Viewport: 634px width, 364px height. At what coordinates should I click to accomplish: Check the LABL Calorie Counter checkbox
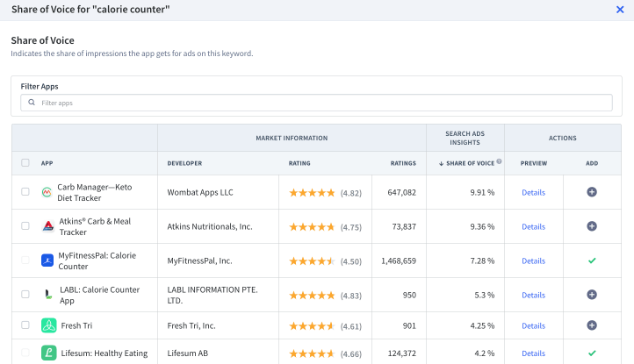(x=25, y=294)
